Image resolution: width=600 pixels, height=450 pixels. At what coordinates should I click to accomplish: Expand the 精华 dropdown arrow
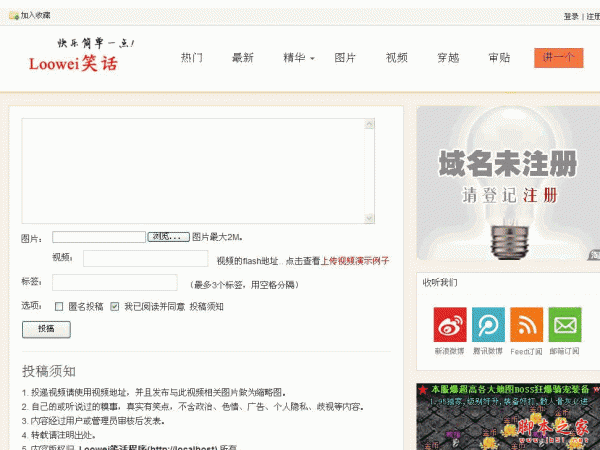(312, 59)
